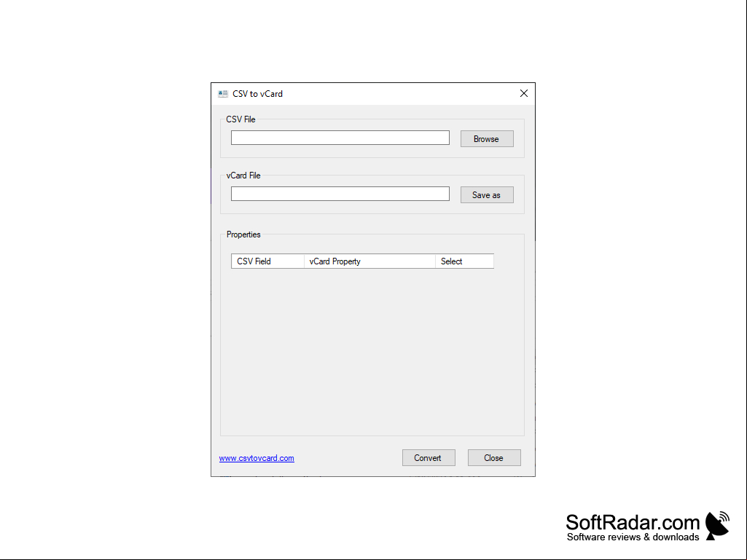Click the vCard Property column header
This screenshot has width=747, height=560.
pos(369,261)
